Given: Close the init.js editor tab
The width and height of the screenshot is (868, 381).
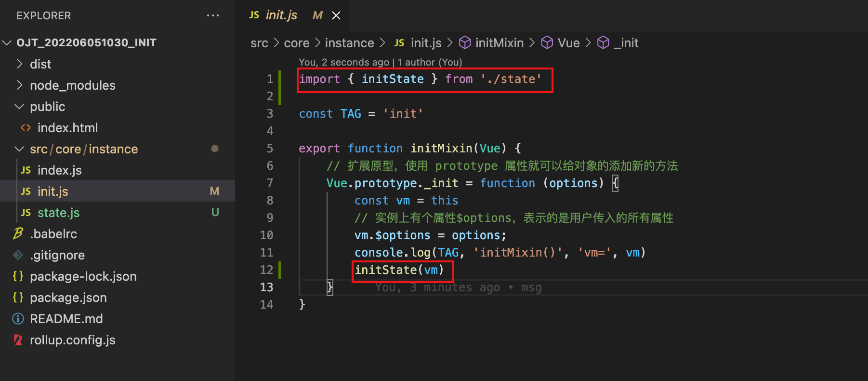Looking at the screenshot, I should point(336,15).
